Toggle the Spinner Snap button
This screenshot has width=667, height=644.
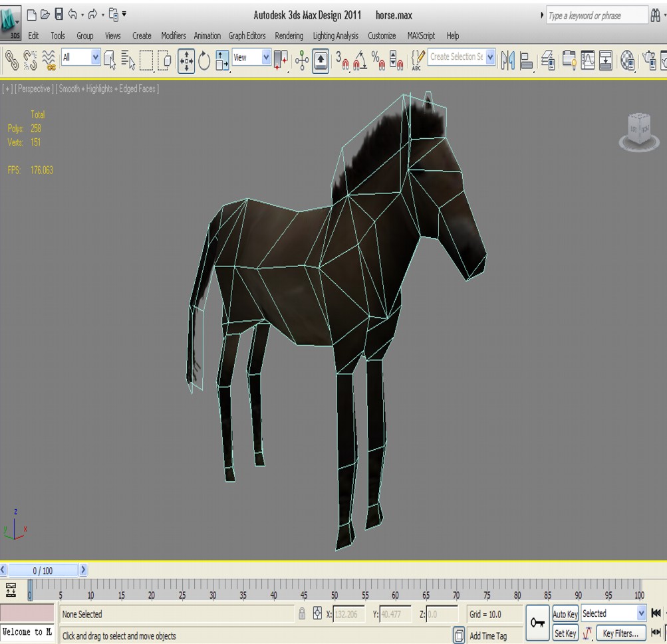(x=396, y=60)
